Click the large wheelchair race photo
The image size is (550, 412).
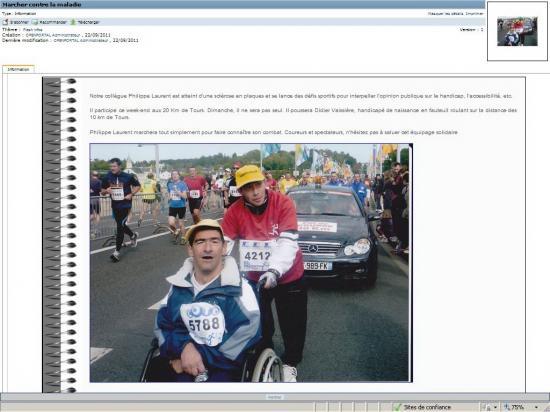coord(251,263)
